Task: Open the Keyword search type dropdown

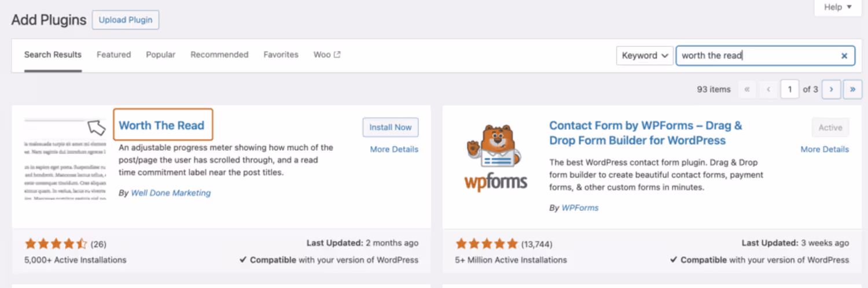Action: [x=645, y=56]
